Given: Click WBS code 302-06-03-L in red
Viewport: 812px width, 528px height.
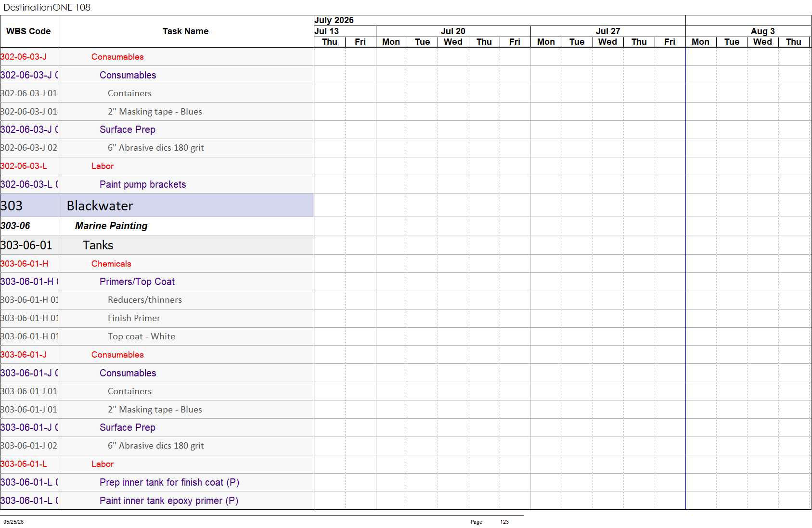Looking at the screenshot, I should [24, 166].
